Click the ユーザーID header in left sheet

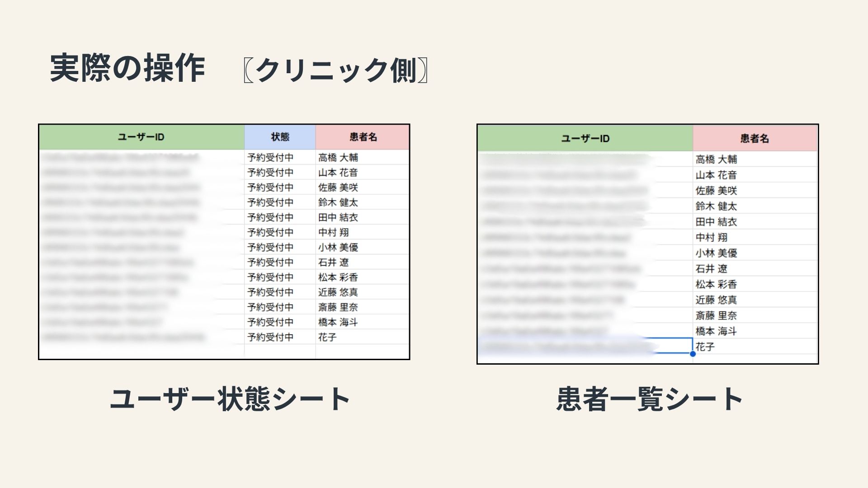[x=141, y=137]
